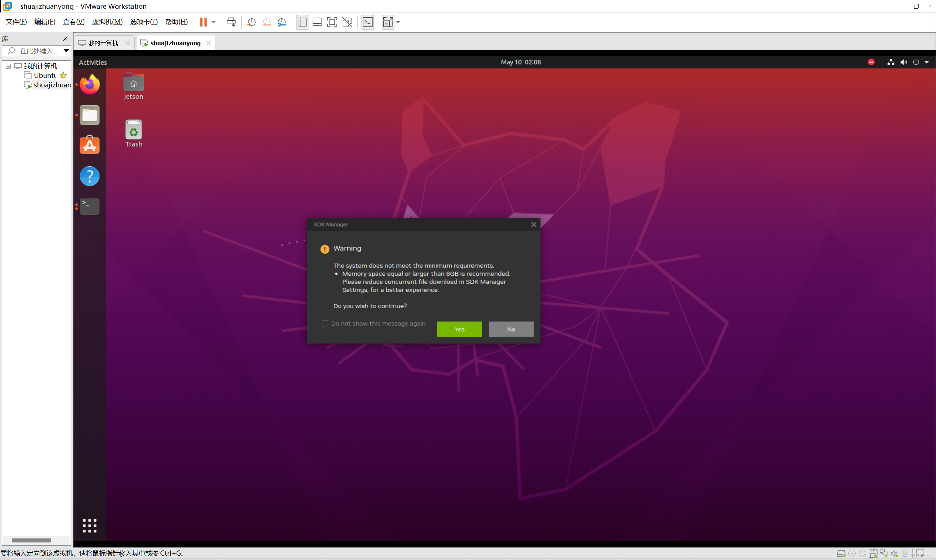Viewport: 936px width, 560px height.
Task: Click the revert snapshot icon
Action: click(x=267, y=22)
